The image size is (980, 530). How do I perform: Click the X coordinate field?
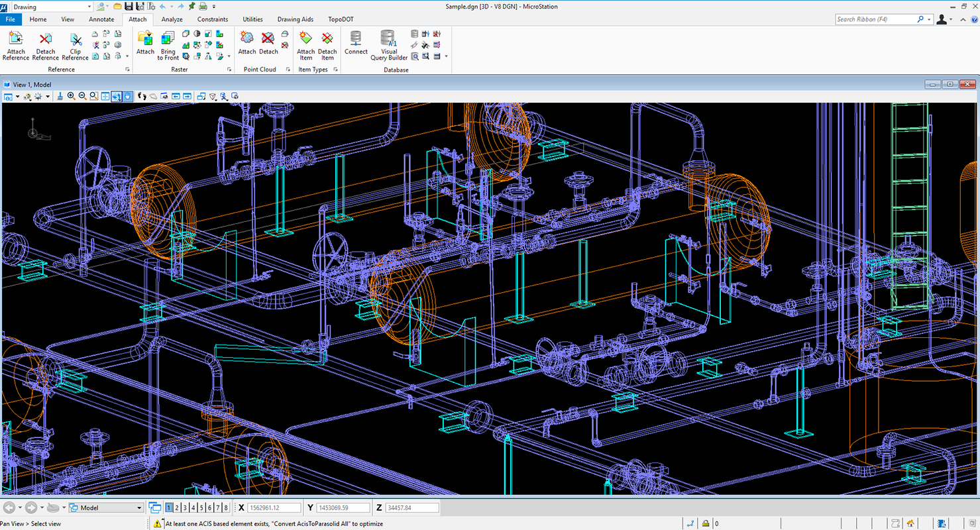(x=274, y=507)
